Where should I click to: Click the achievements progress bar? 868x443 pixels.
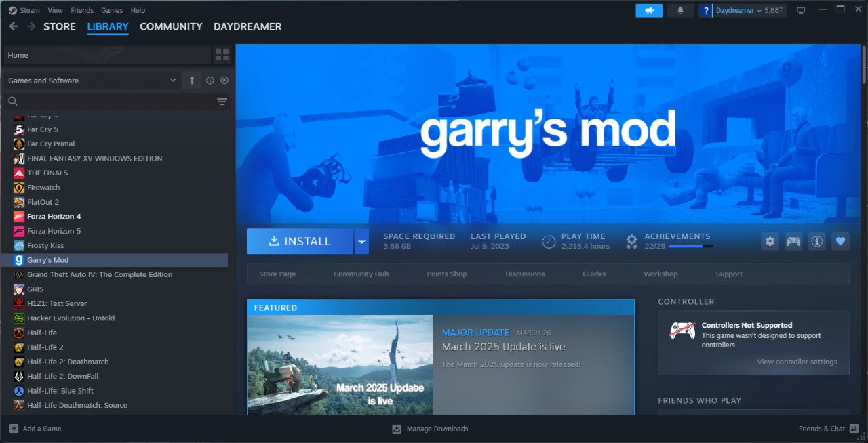(x=691, y=246)
